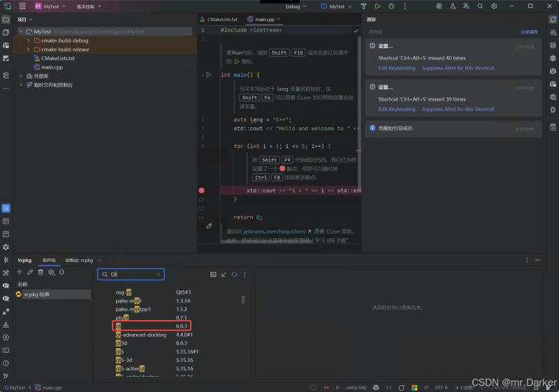559x392 pixels.
Task: Toggle the red breakpoint on std::cout line
Action: click(201, 190)
